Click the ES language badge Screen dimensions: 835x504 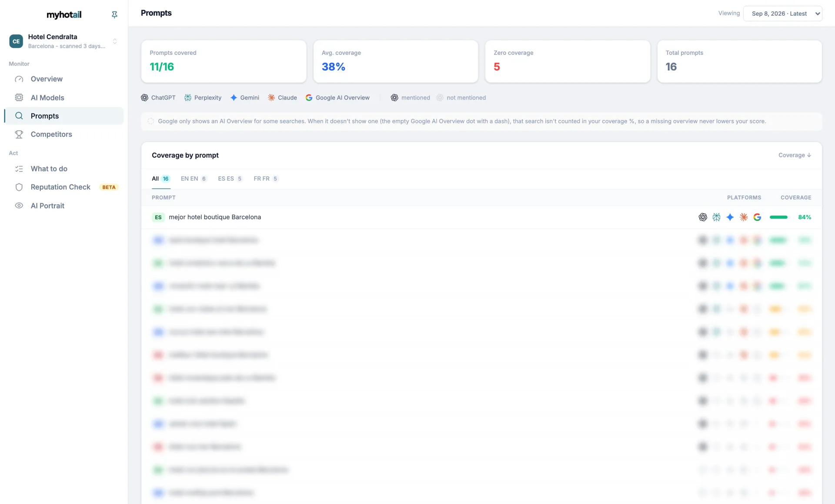click(x=158, y=217)
